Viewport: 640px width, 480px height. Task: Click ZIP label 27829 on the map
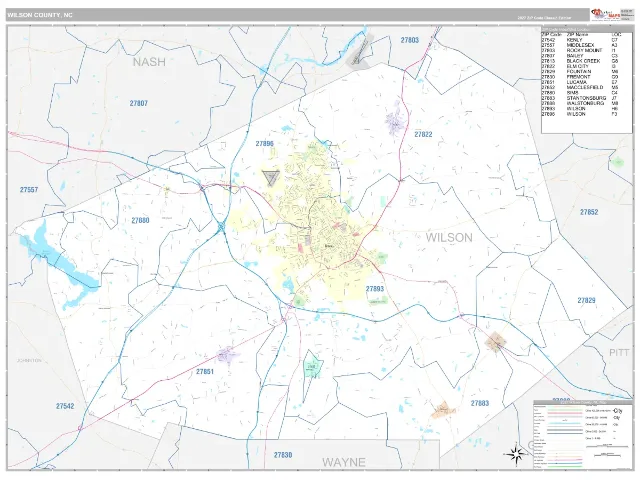pos(587,300)
